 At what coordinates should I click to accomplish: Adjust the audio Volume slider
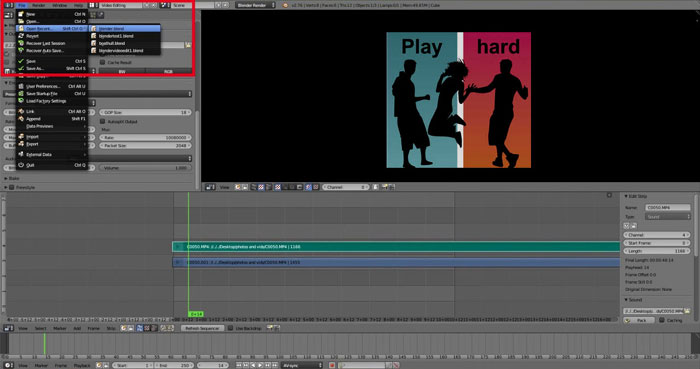click(145, 168)
